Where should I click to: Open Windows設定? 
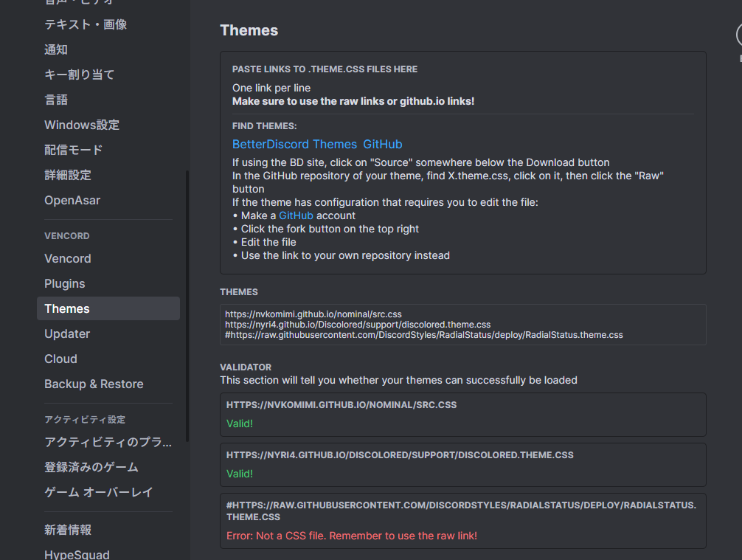tap(81, 125)
